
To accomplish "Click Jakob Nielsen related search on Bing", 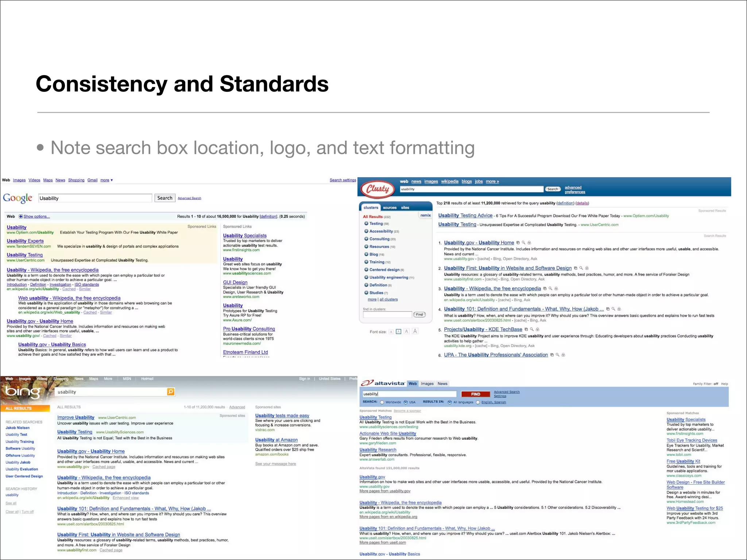I will click(x=18, y=428).
